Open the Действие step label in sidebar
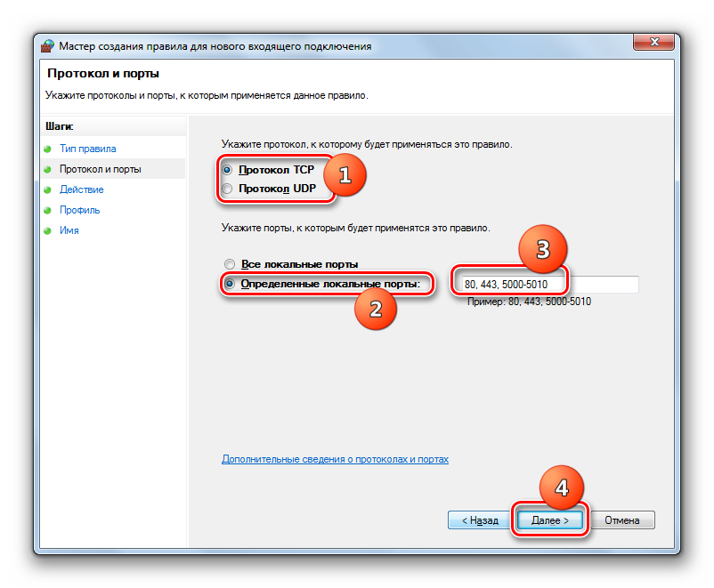 (81, 189)
